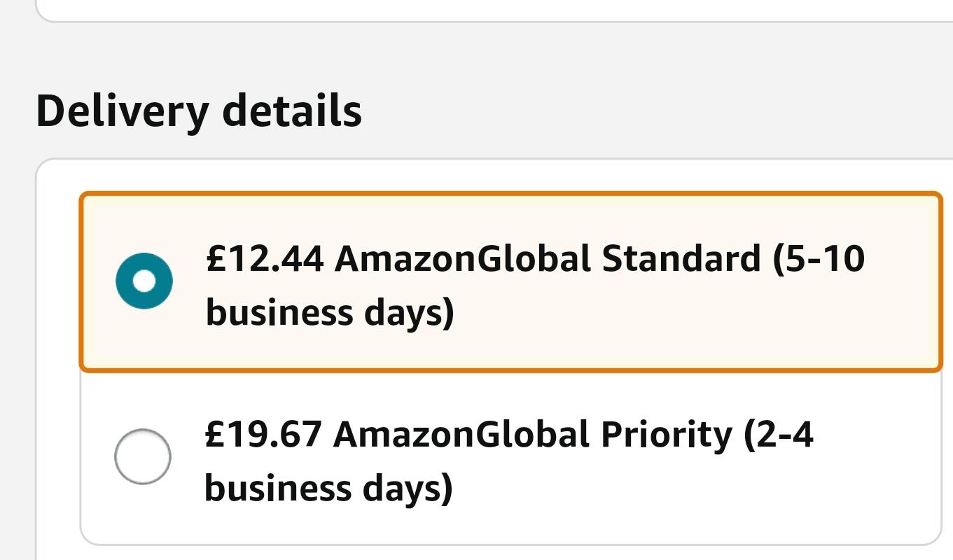Click the word "Delivery" in the heading
953x560 pixels.
tap(122, 111)
